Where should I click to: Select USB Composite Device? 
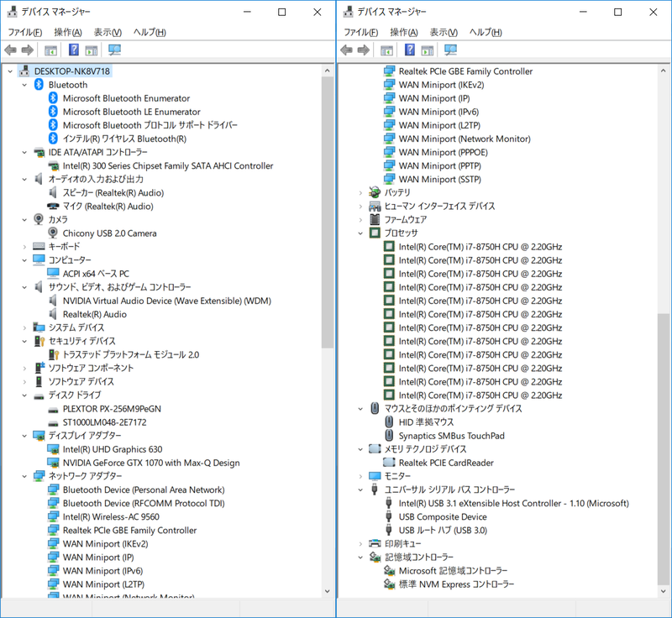click(443, 516)
